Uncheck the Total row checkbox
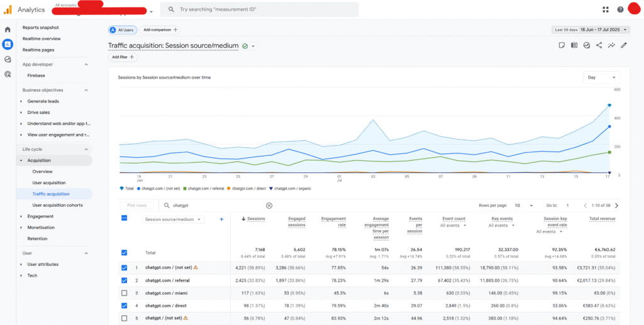Image resolution: width=644 pixels, height=325 pixels. 124,253
